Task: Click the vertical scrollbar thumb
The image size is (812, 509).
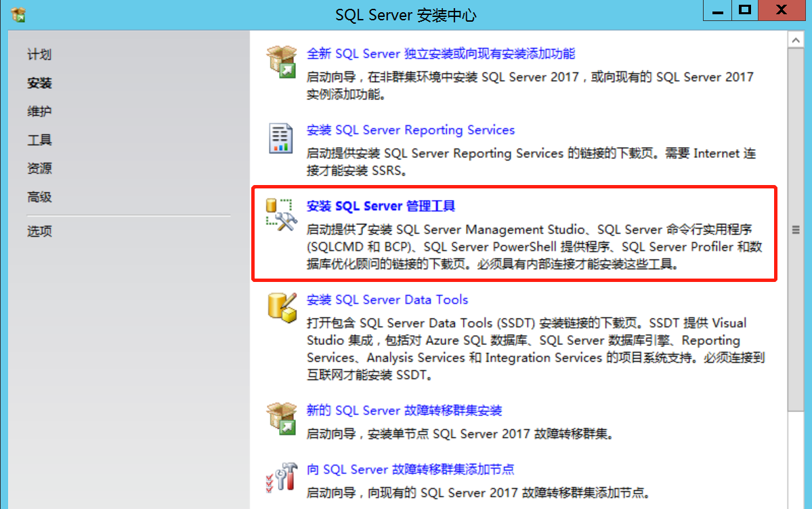Action: click(796, 230)
